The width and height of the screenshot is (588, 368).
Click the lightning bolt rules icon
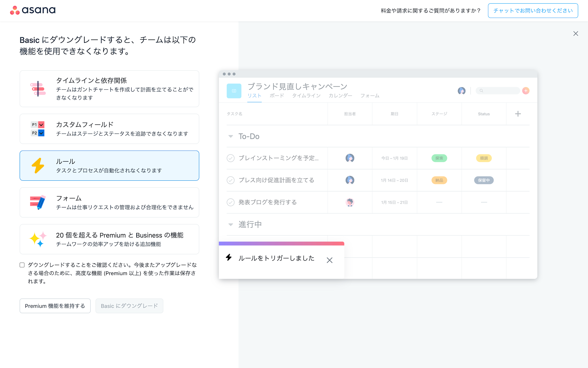38,166
